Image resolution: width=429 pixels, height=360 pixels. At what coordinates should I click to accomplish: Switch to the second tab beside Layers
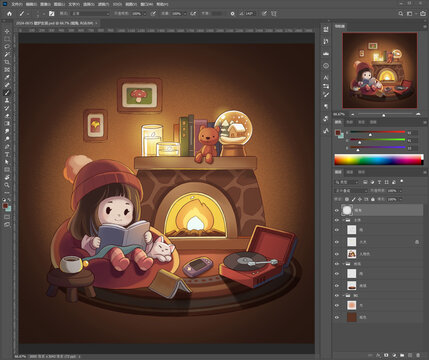350,172
